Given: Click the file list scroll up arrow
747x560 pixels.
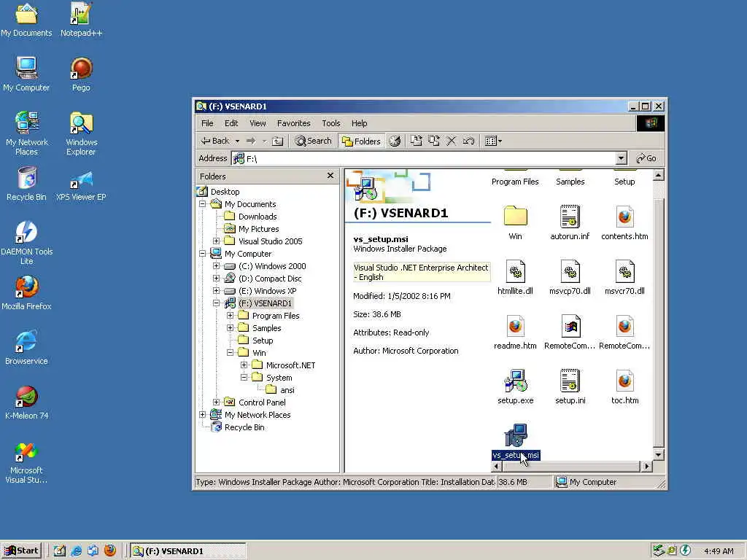Looking at the screenshot, I should tap(658, 175).
